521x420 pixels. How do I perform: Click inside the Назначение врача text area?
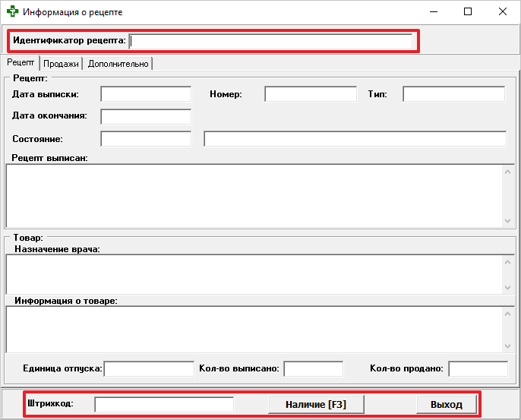[254, 273]
